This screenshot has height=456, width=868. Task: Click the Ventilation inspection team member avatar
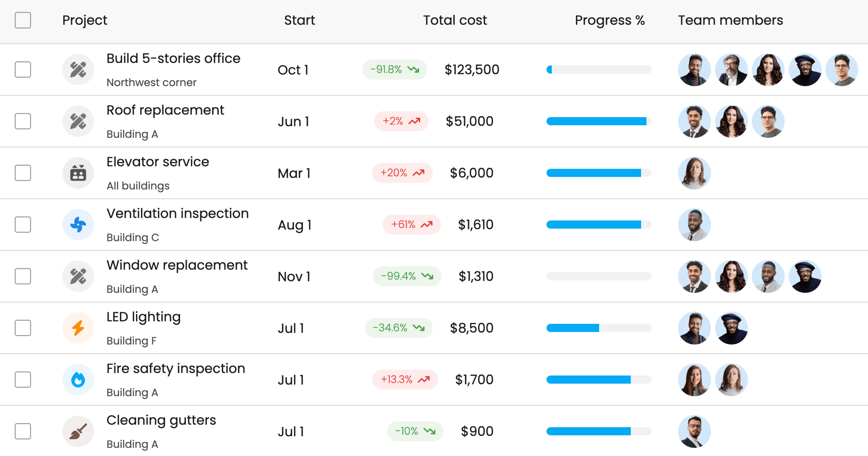pos(694,225)
